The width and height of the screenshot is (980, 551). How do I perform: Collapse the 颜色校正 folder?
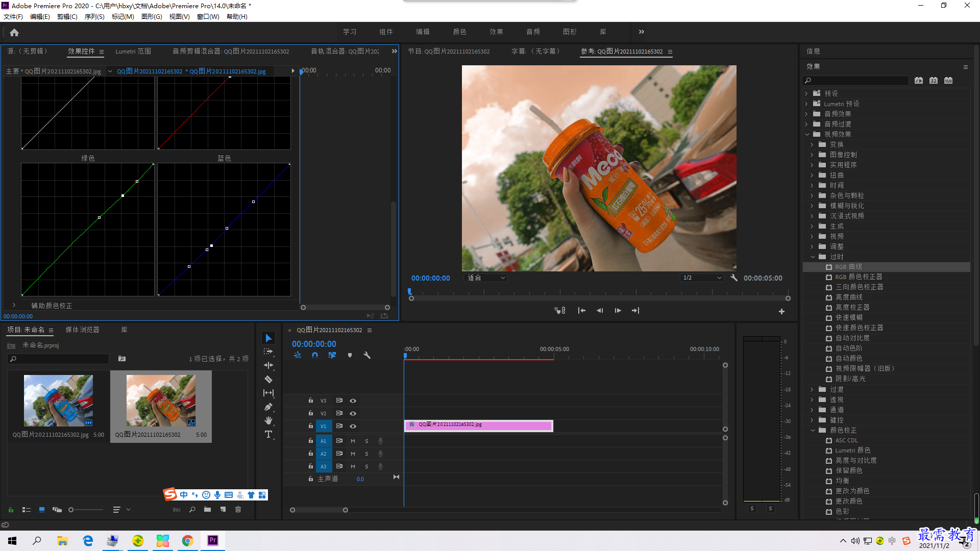(x=813, y=430)
